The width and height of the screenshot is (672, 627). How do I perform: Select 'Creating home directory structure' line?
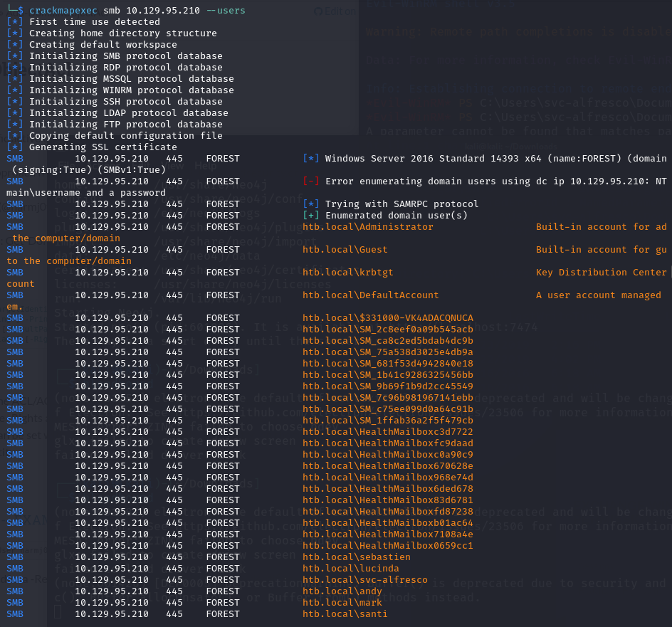[x=122, y=33]
